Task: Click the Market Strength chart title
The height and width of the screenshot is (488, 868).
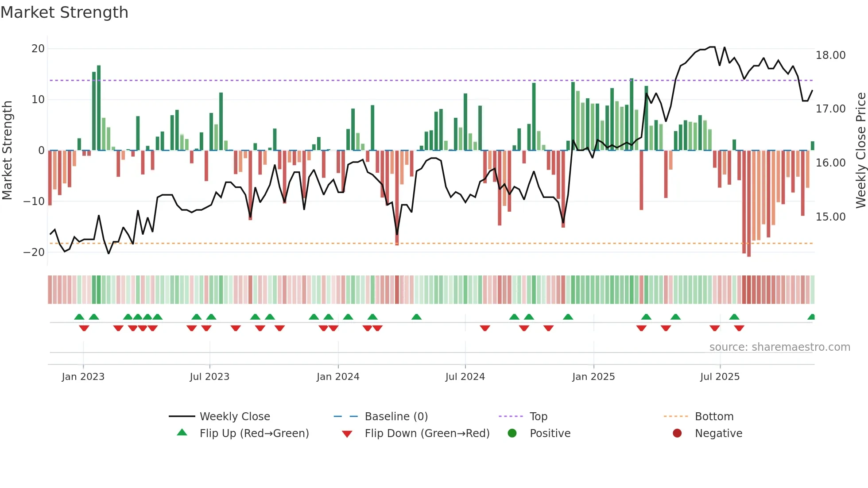Action: [x=65, y=12]
